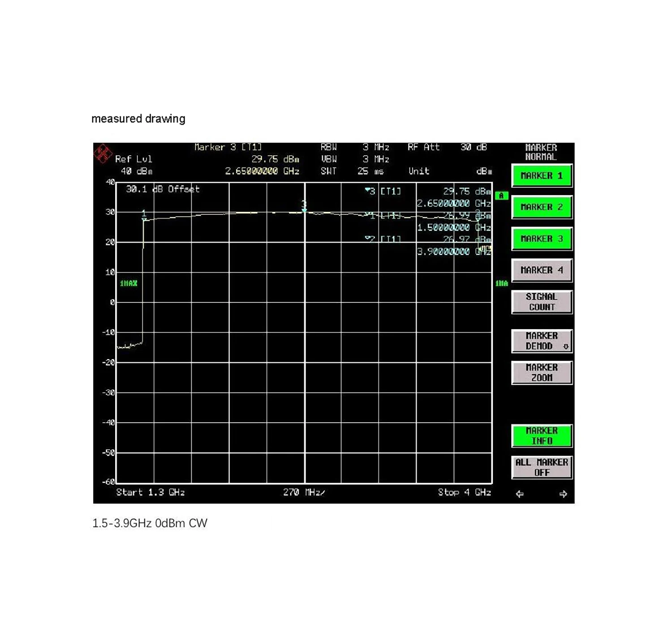672x621 pixels.
Task: Click the MARKER NORMAL menu title
Action: pyautogui.click(x=541, y=152)
